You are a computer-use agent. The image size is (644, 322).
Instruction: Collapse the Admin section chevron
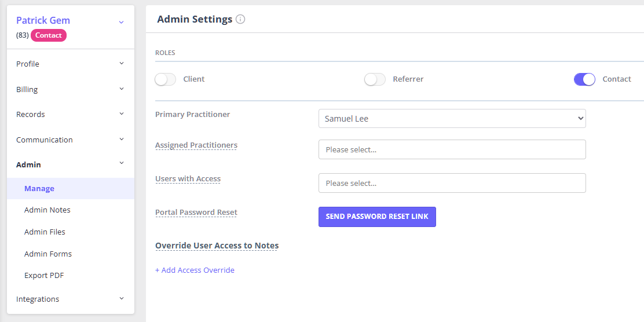point(121,163)
